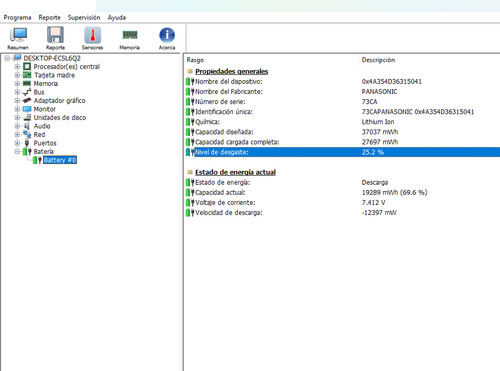500x371 pixels.
Task: Click the Estado de energía actual heading
Action: point(235,172)
